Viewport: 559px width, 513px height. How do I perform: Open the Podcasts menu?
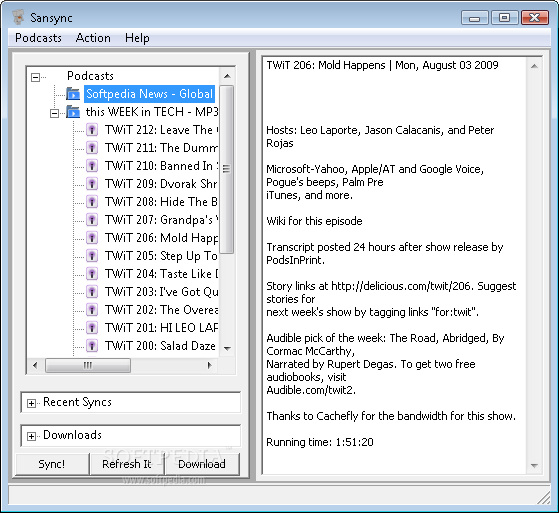point(38,38)
